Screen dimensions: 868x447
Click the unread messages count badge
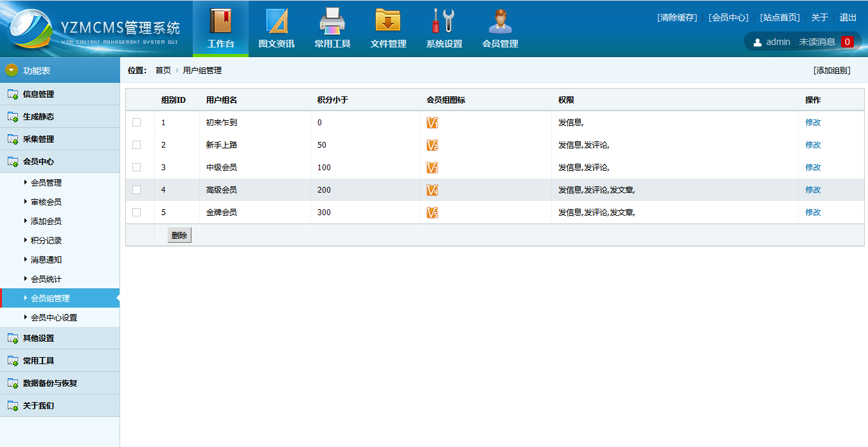coord(847,42)
